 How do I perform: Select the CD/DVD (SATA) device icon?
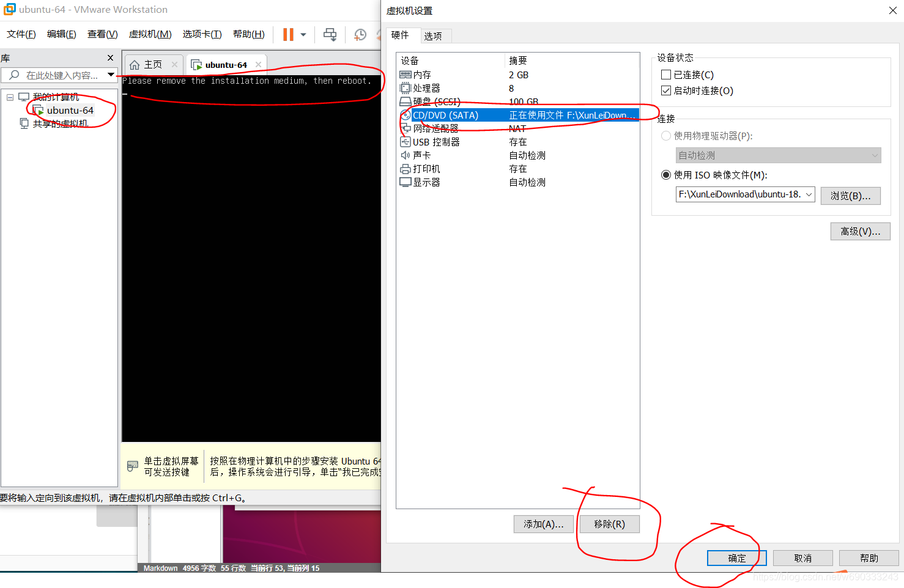pos(405,115)
